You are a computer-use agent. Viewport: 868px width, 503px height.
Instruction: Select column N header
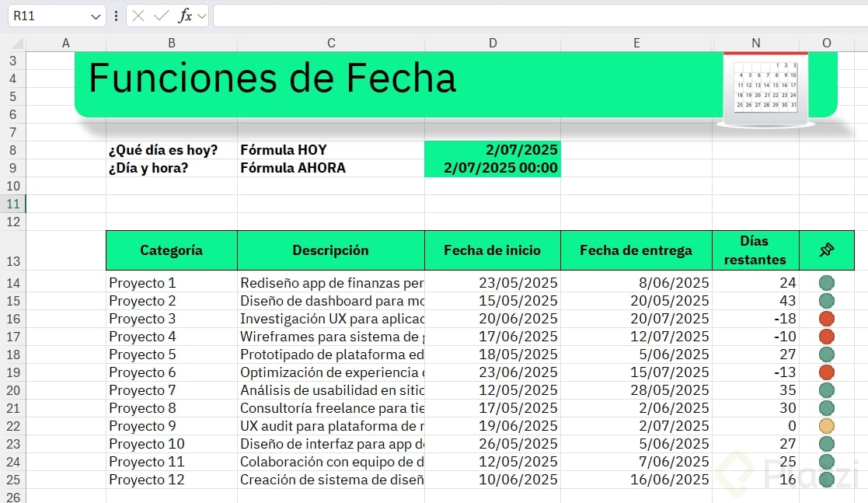[x=755, y=44]
